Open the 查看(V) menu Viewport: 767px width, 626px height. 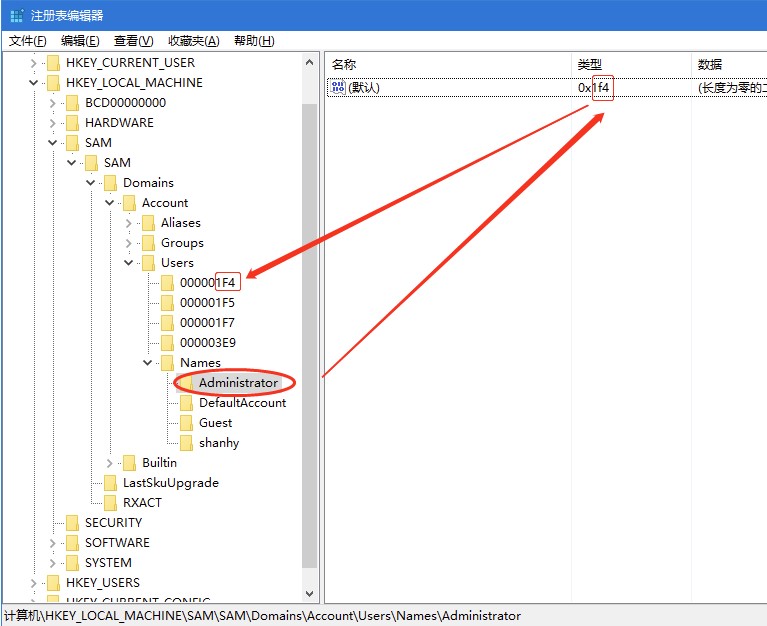(x=134, y=41)
